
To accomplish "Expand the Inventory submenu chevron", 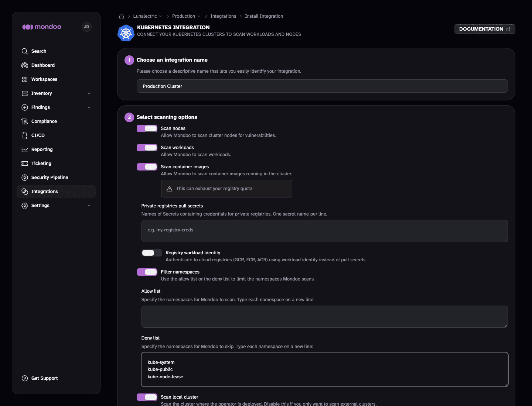I will coord(89,93).
